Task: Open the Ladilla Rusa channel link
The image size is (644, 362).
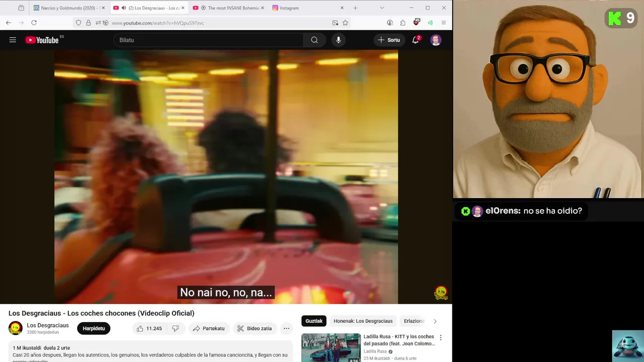Action: tap(375, 351)
